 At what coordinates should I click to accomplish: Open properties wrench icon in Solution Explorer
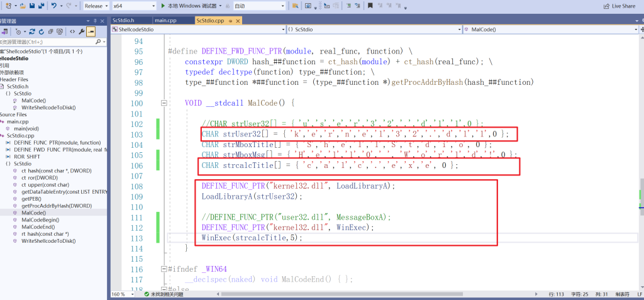point(81,31)
